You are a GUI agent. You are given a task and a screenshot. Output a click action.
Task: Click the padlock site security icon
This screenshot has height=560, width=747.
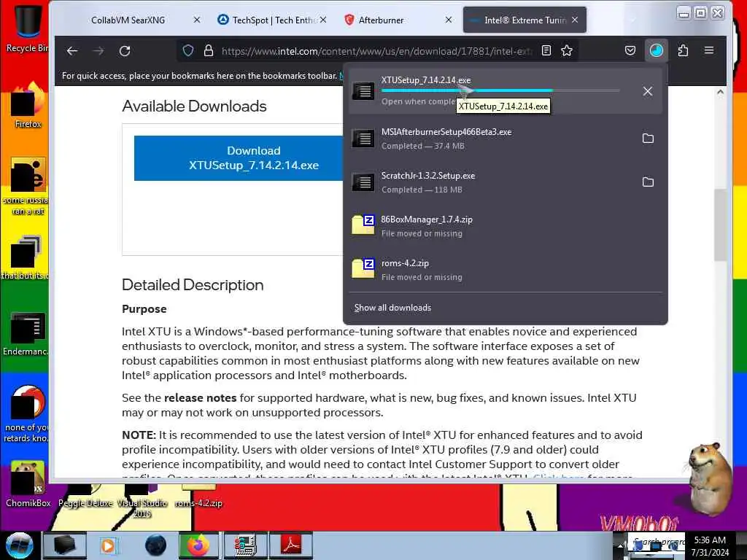pos(208,50)
